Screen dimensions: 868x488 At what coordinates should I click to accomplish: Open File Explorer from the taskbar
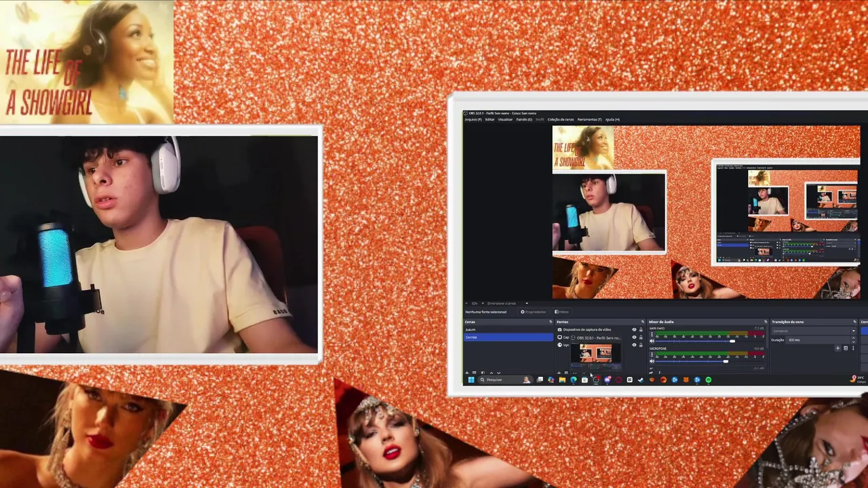[562, 380]
